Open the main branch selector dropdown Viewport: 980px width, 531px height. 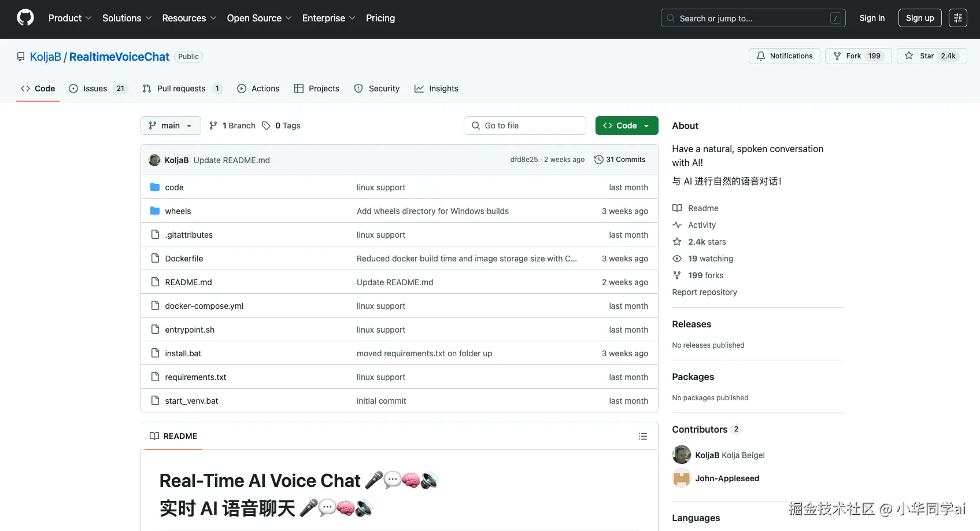[x=171, y=126]
